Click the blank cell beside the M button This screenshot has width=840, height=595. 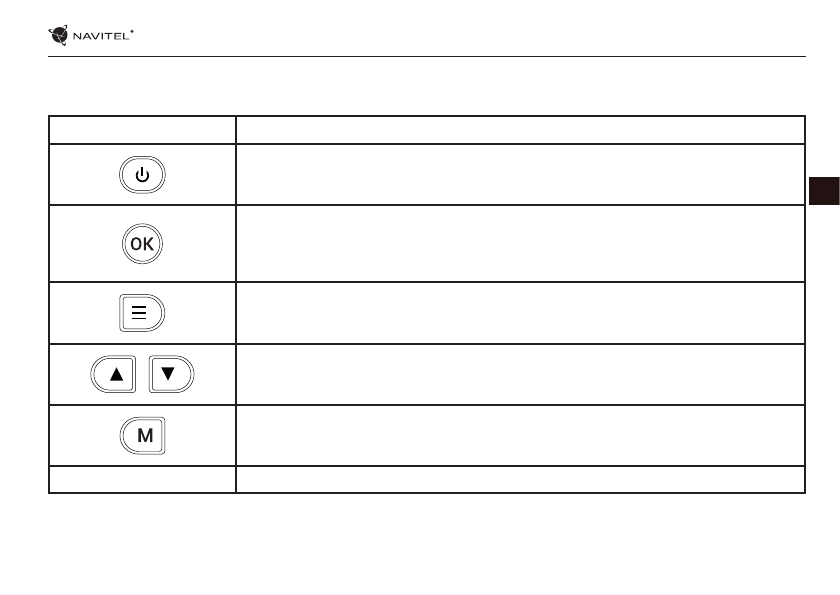(x=520, y=436)
